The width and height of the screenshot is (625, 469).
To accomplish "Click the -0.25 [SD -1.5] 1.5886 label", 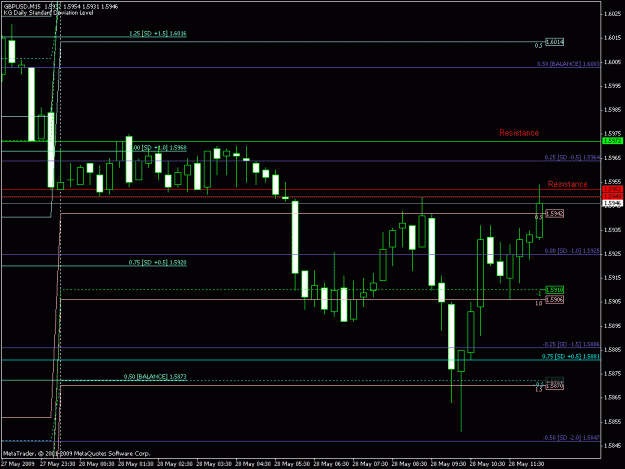I will click(x=571, y=344).
